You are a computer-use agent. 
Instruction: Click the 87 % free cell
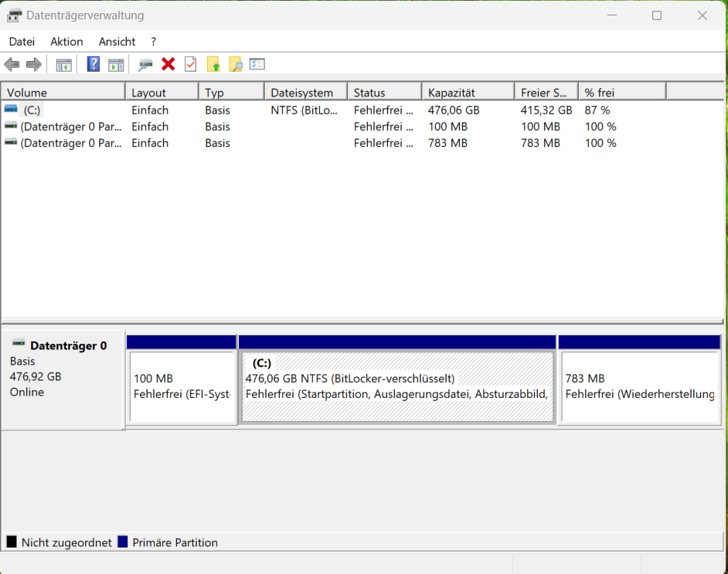coord(597,110)
